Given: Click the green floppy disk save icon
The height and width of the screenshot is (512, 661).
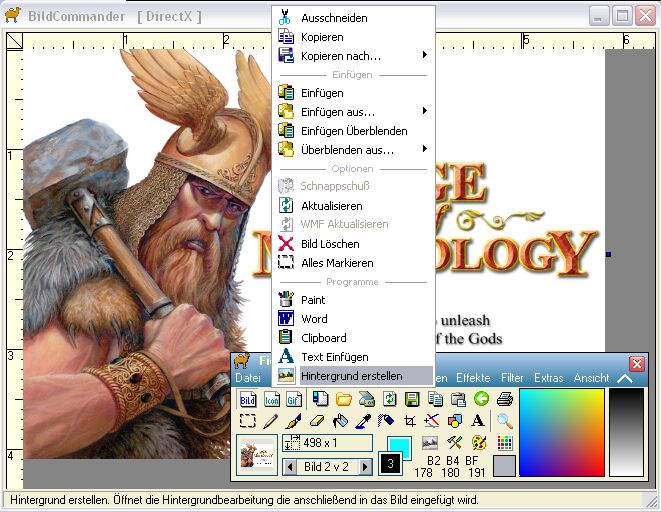Looking at the screenshot, I should [410, 399].
